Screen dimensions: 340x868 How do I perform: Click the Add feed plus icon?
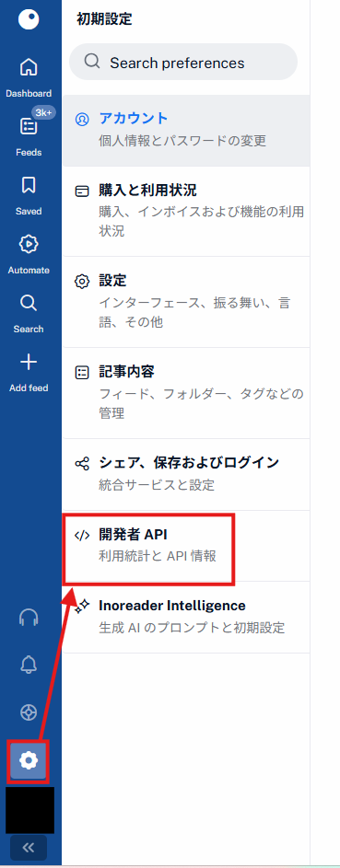[x=29, y=363]
